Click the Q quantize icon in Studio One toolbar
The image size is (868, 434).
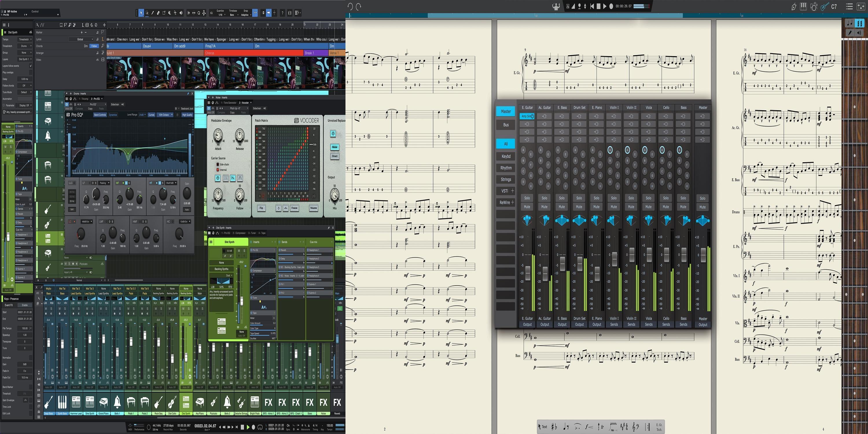click(199, 13)
